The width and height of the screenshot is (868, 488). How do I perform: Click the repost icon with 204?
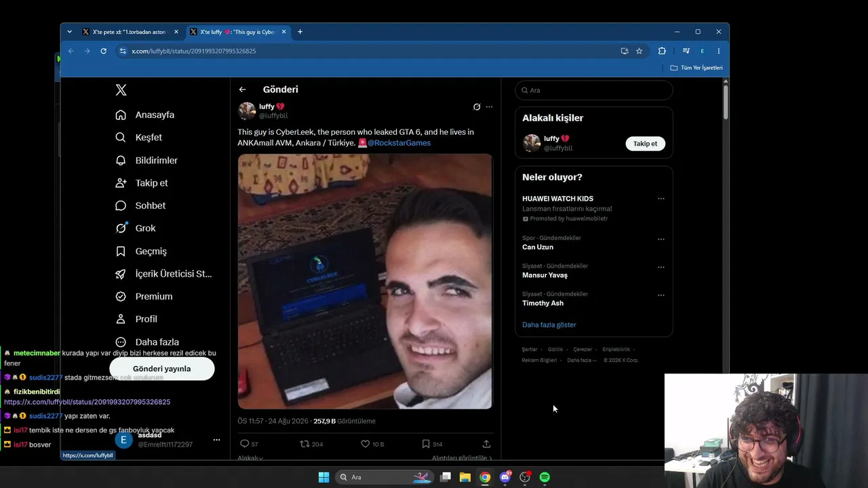click(x=304, y=444)
